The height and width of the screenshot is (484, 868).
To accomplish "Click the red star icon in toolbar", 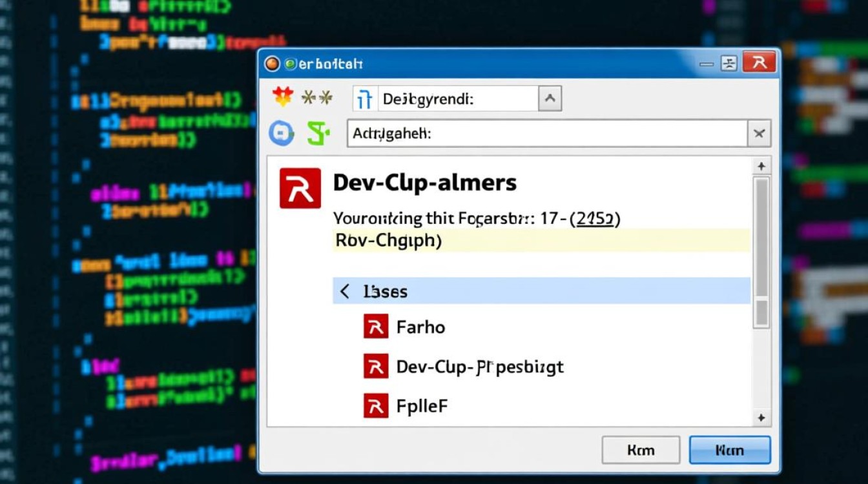I will 283,97.
